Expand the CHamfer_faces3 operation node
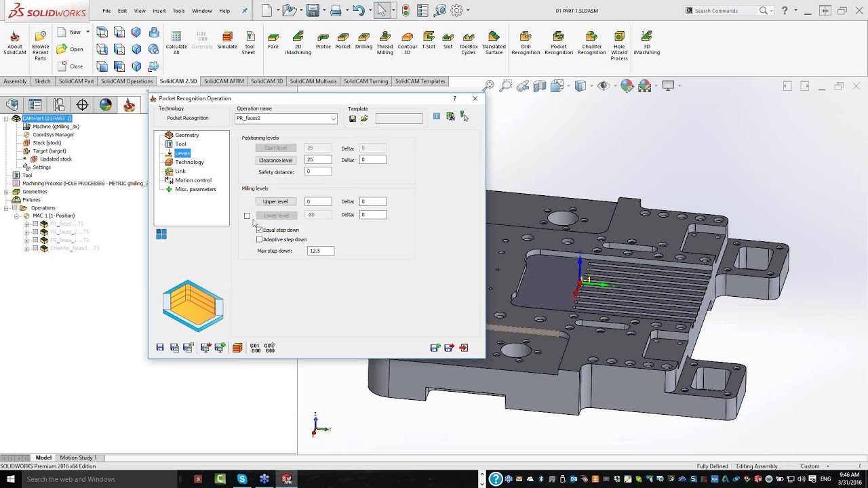The width and height of the screenshot is (868, 488). 27,249
